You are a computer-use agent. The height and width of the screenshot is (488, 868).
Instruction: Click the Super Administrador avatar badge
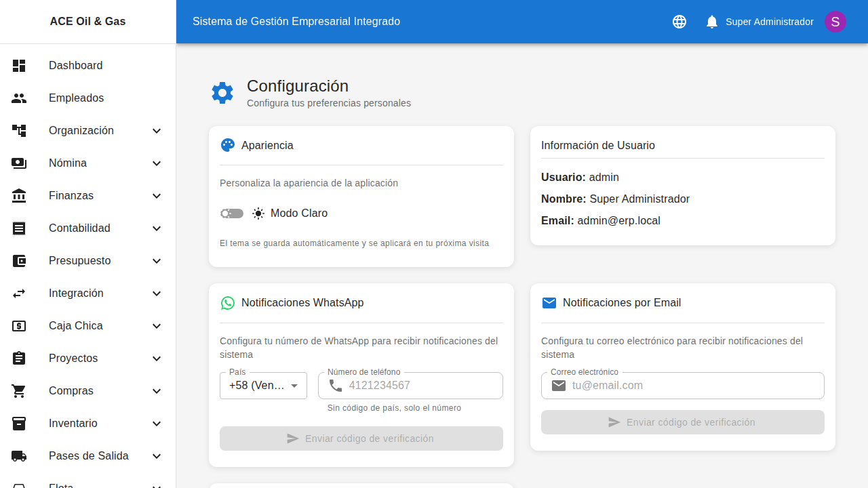click(835, 22)
